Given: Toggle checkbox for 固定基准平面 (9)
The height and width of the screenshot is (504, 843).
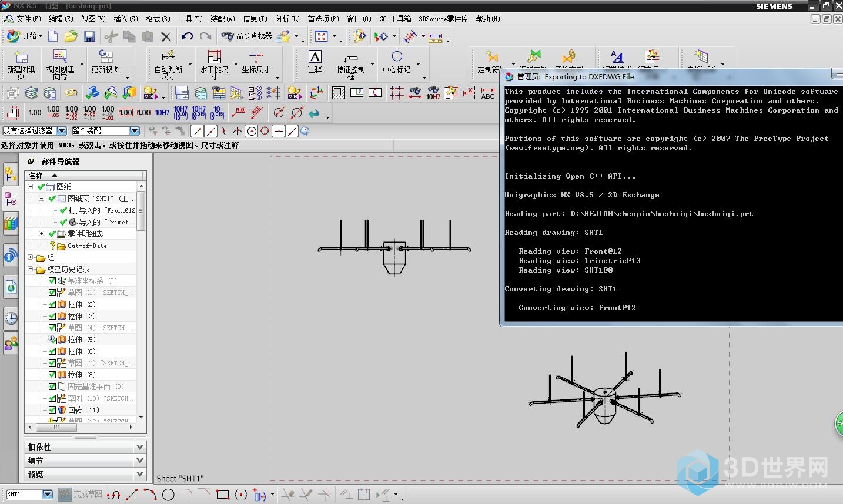Looking at the screenshot, I should click(x=52, y=387).
